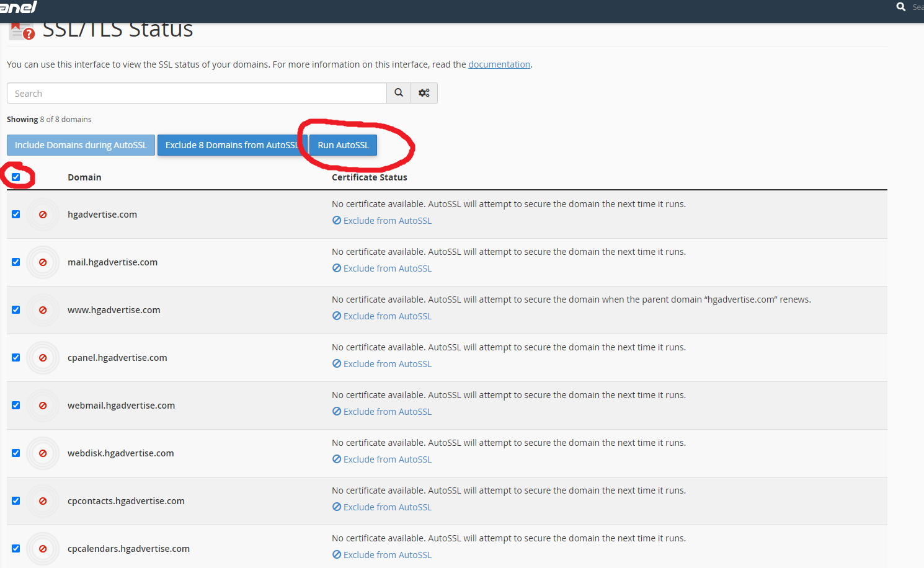Uncheck the hgadvertise.com checkbox
Image resolution: width=924 pixels, height=568 pixels.
tap(16, 215)
